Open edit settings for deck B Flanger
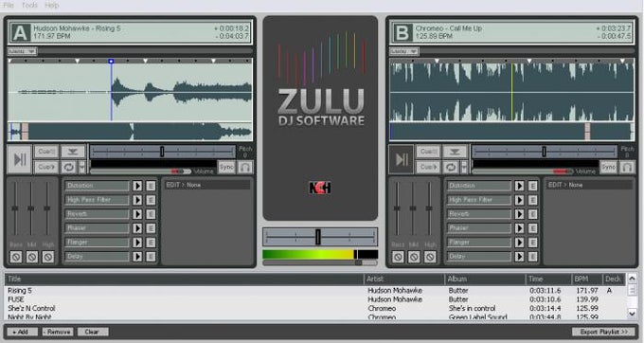 (x=532, y=243)
